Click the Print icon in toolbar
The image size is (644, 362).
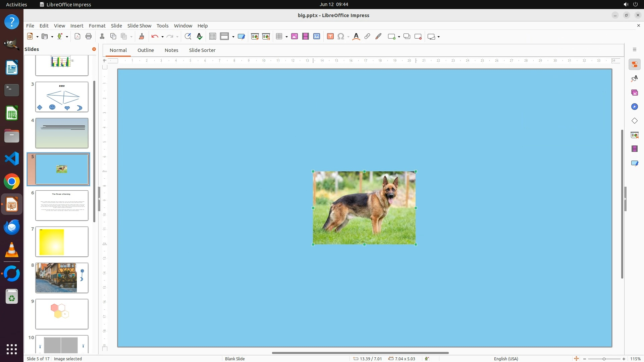pyautogui.click(x=89, y=37)
